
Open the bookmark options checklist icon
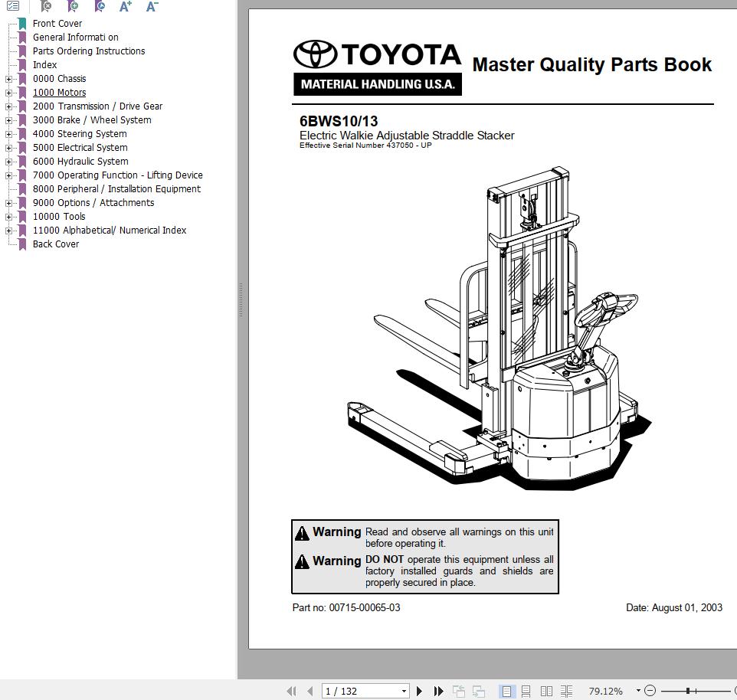tap(13, 6)
